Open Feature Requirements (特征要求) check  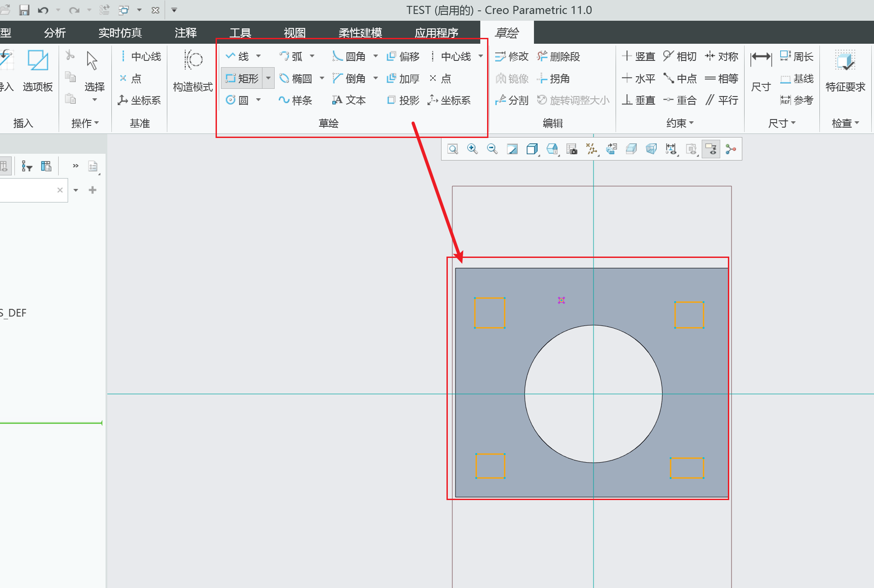(x=845, y=71)
